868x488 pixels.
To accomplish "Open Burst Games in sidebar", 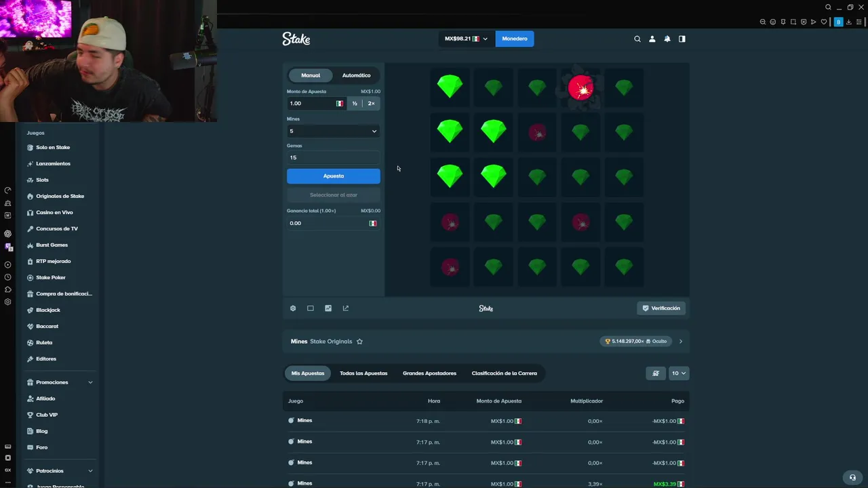I will coord(52,245).
